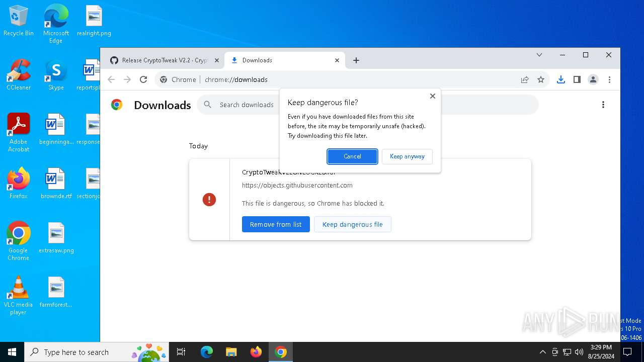
Task: Open the downloads toolbar icon
Action: 561,79
